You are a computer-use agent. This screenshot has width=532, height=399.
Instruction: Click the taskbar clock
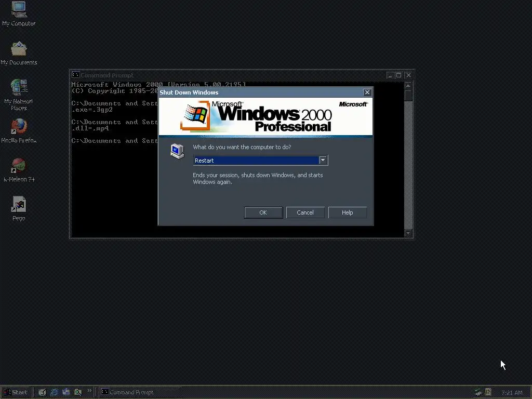[512, 393]
